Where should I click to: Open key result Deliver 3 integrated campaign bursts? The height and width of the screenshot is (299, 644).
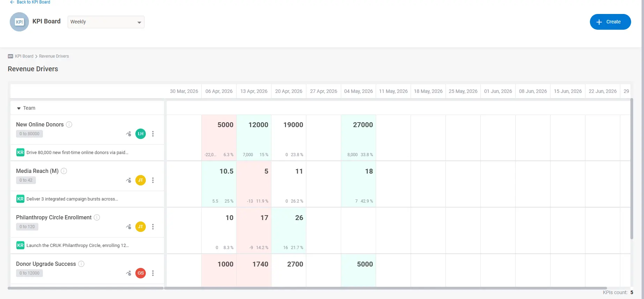point(72,199)
